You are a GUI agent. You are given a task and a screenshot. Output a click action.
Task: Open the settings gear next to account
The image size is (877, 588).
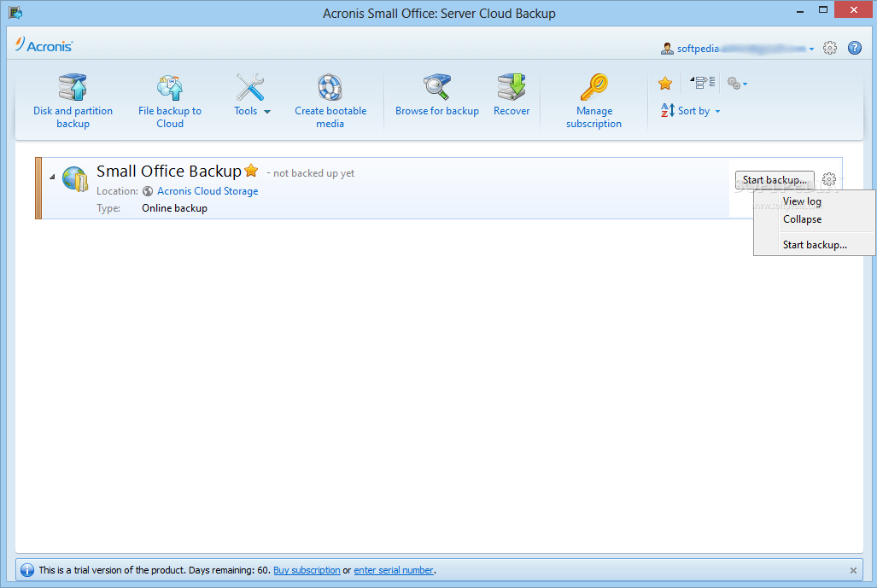pyautogui.click(x=830, y=48)
